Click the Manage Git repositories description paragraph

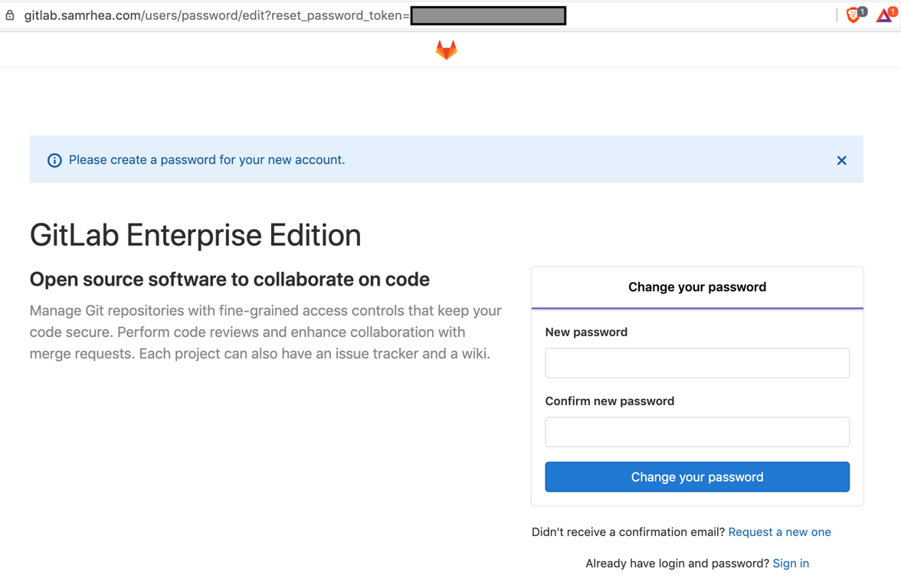tap(265, 332)
